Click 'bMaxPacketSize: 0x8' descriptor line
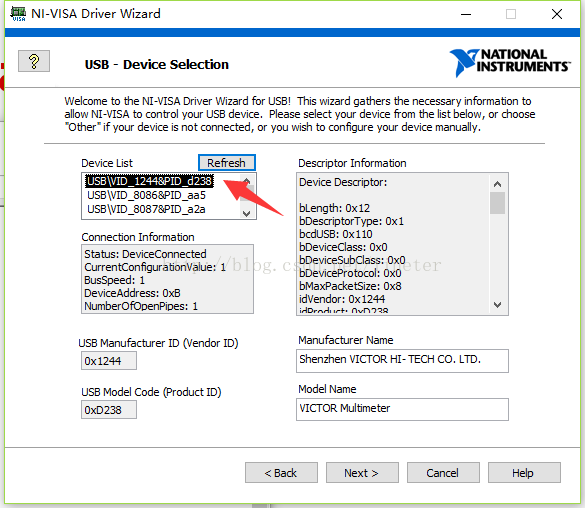The height and width of the screenshot is (508, 585). [x=350, y=286]
